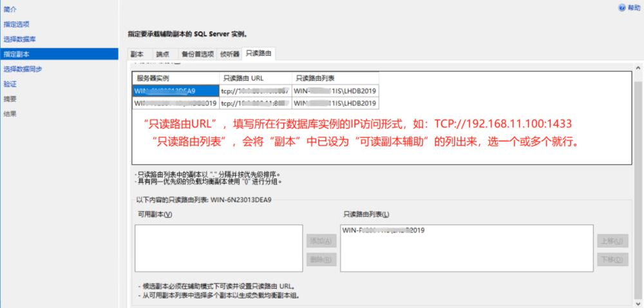Open the 选择数据同步 step
The width and height of the screenshot is (644, 308).
point(23,69)
